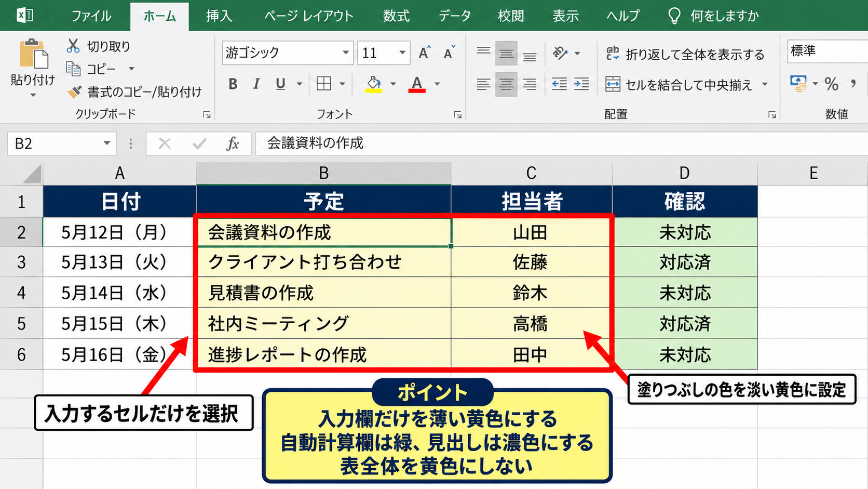Switch to the 挿入 tab
Image resolution: width=868 pixels, height=489 pixels.
point(219,16)
